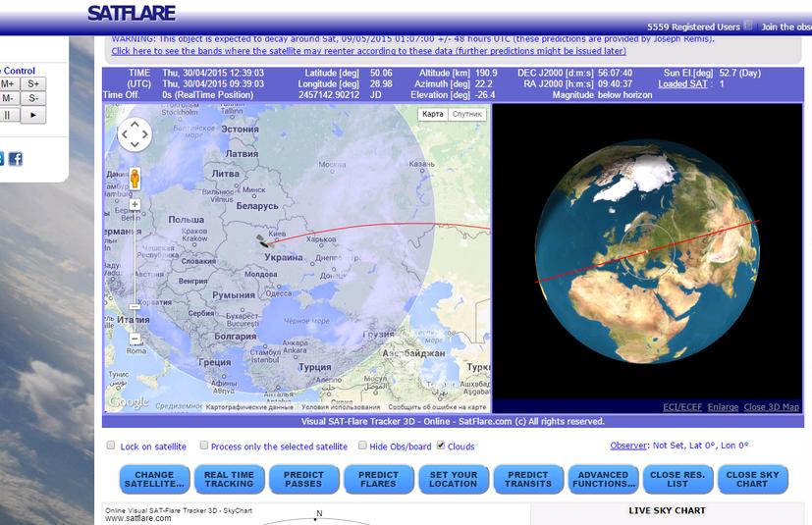This screenshot has width=812, height=525.
Task: Click the Set Your Location button
Action: (x=454, y=480)
